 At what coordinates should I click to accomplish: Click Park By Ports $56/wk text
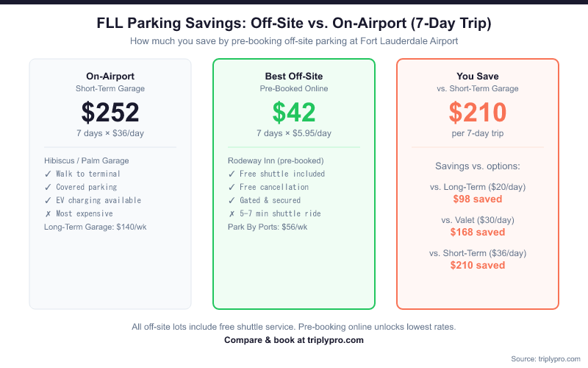[x=267, y=227]
